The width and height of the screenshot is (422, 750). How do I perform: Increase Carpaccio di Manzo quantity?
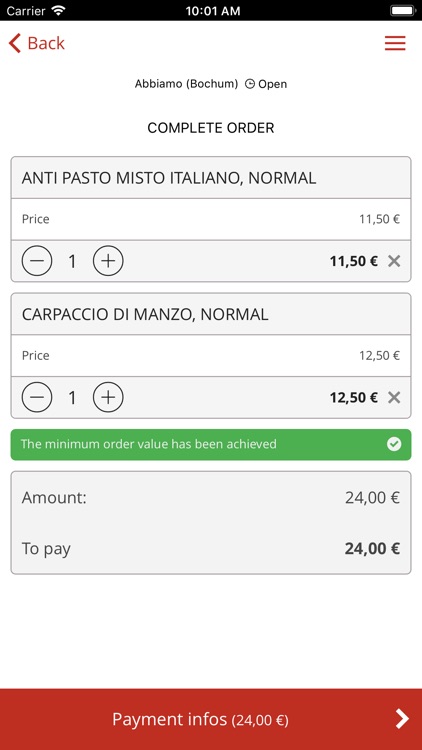tap(108, 397)
